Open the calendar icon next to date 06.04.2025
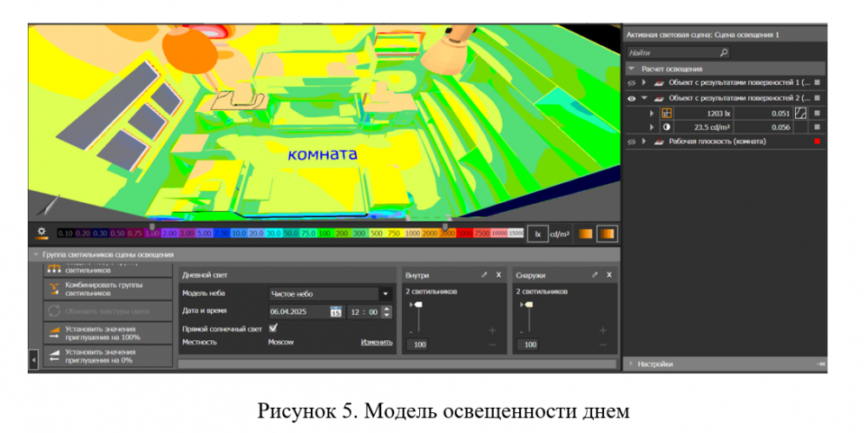Image resolution: width=868 pixels, height=433 pixels. 335,312
